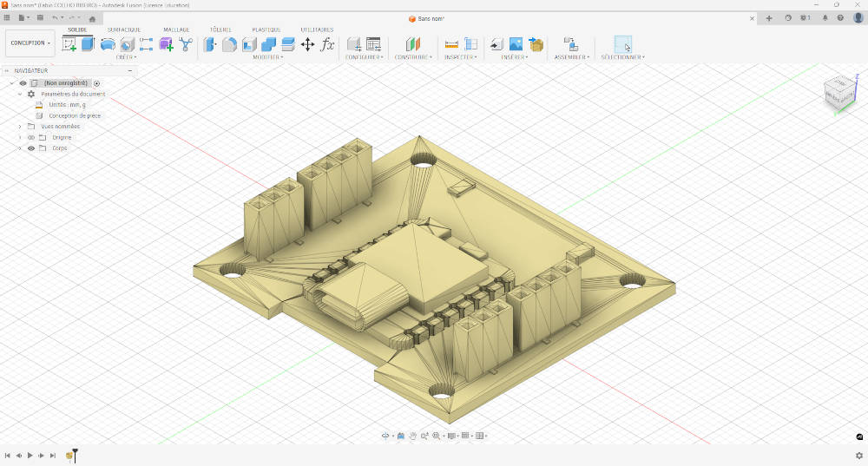The image size is (868, 466).
Task: Click the activate radio button beside Non enregistré
Action: 96,83
